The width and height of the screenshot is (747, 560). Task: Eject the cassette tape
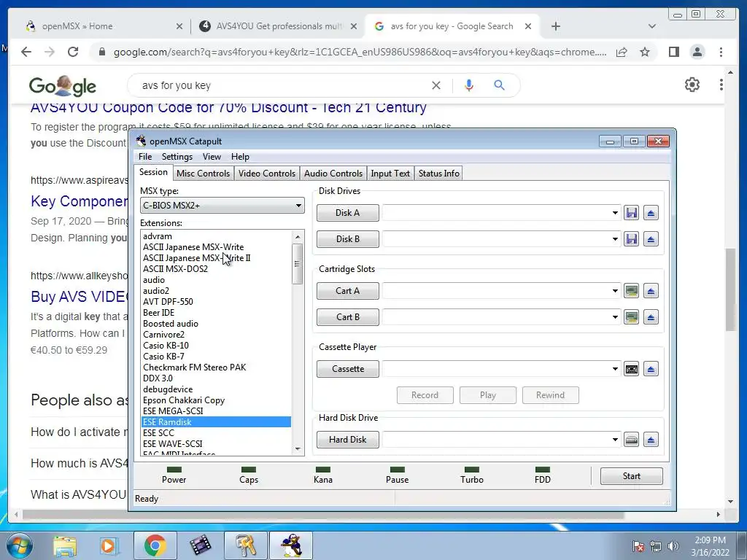pyautogui.click(x=651, y=369)
